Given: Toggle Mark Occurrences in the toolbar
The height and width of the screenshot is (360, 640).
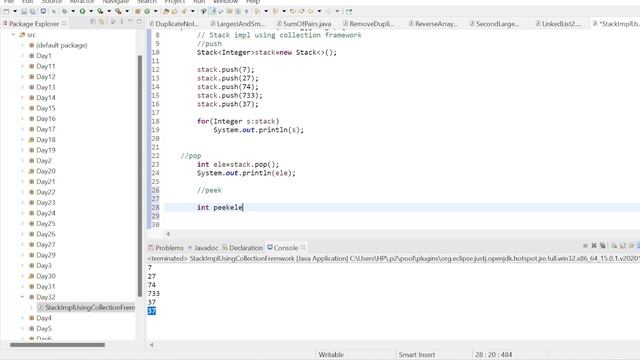Looking at the screenshot, I should point(213,11).
